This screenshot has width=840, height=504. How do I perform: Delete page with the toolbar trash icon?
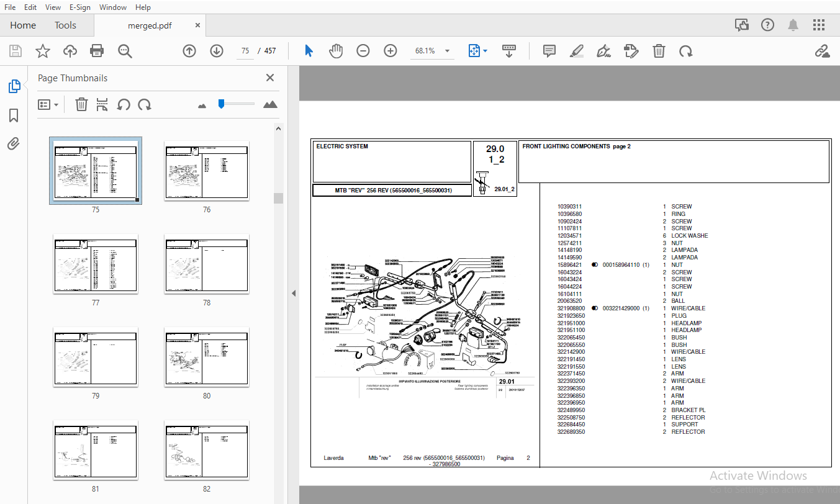(659, 51)
